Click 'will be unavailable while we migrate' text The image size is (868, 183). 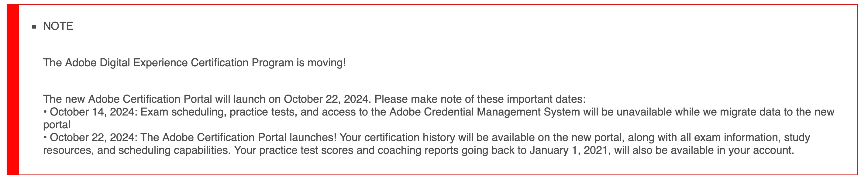pos(674,112)
